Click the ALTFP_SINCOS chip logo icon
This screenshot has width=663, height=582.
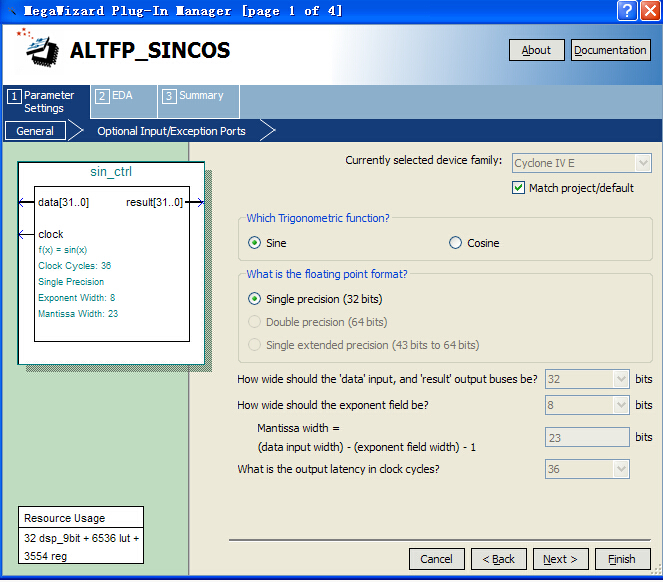click(x=37, y=48)
